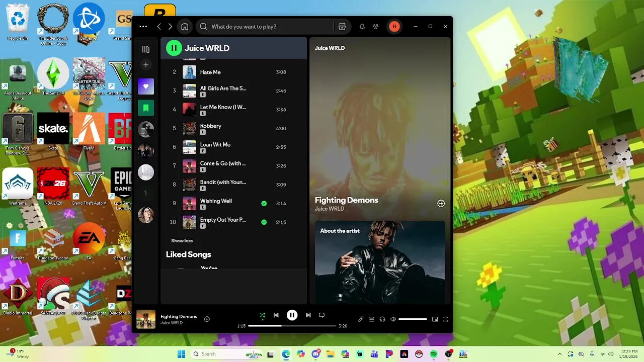This screenshot has height=362, width=644.
Task: Toggle saved checkmark for Empty Out Your P...
Action: [x=264, y=222]
